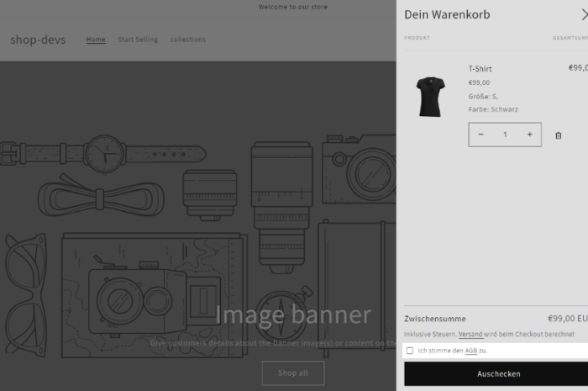Open the Start Selling menu item
This screenshot has height=391, width=588.
tap(138, 40)
